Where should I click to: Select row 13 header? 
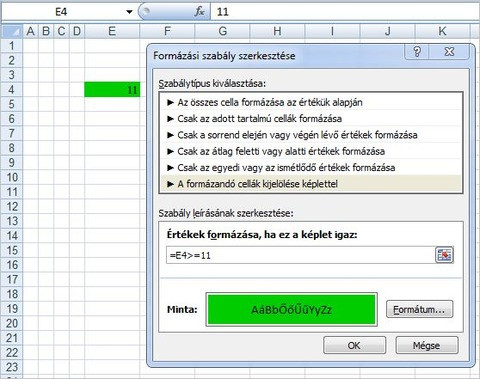[12, 221]
